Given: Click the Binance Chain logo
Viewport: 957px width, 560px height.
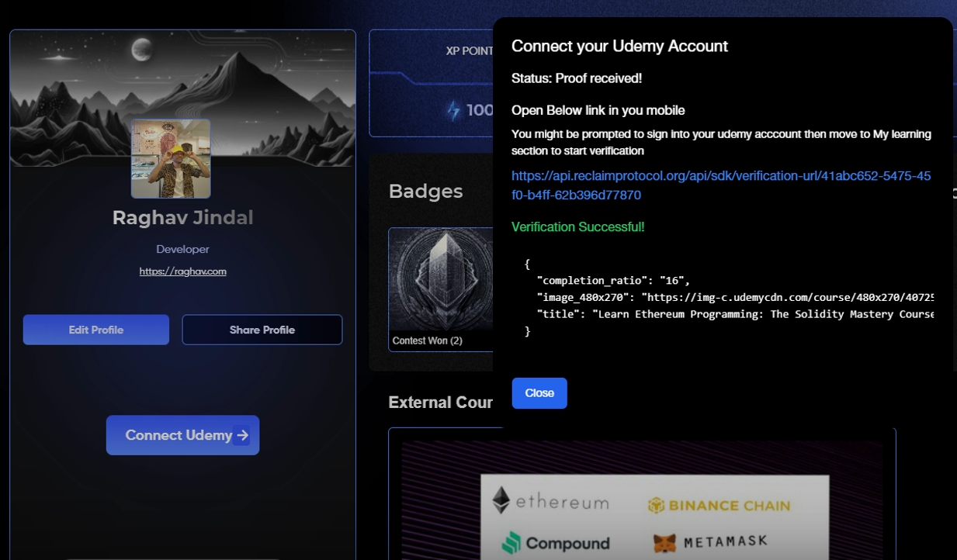Looking at the screenshot, I should point(719,506).
